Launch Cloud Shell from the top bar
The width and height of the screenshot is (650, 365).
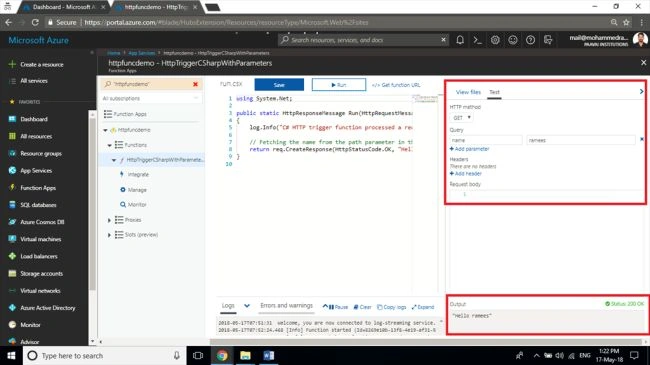478,40
